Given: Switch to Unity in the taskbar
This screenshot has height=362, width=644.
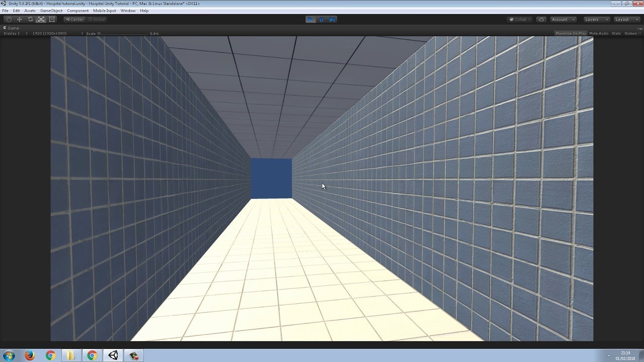Looking at the screenshot, I should (113, 355).
